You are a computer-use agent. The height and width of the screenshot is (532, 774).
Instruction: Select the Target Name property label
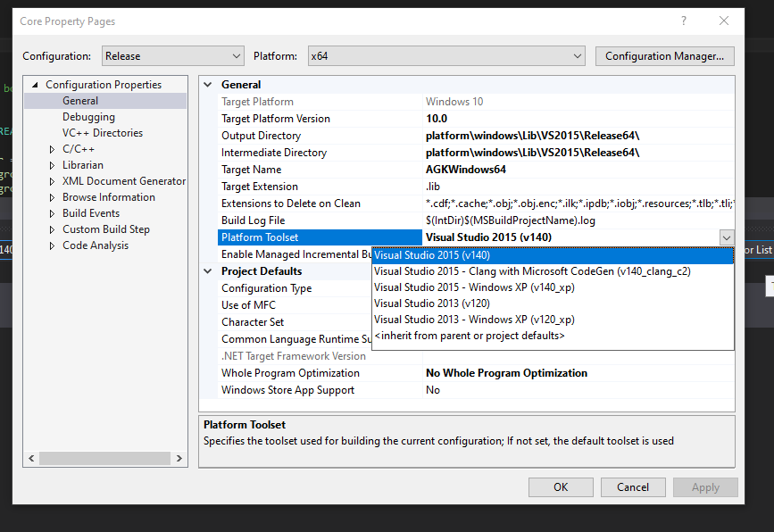pyautogui.click(x=251, y=170)
